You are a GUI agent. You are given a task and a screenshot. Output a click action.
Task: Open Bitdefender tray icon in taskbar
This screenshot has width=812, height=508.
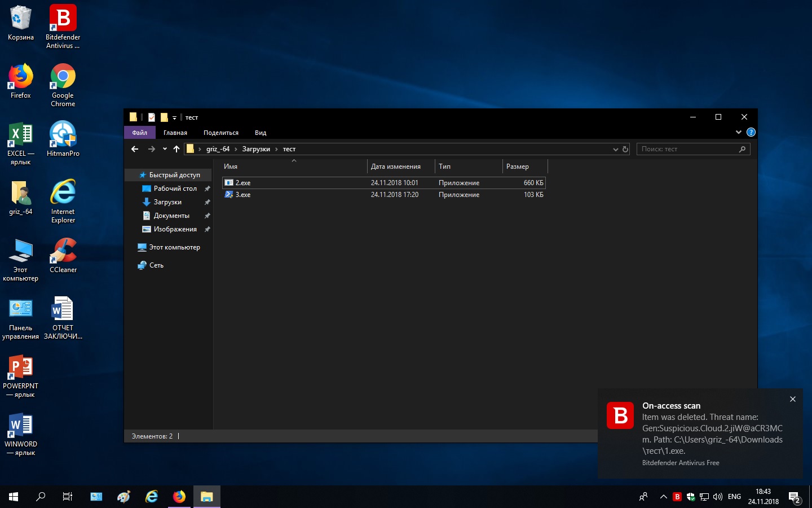pos(677,497)
